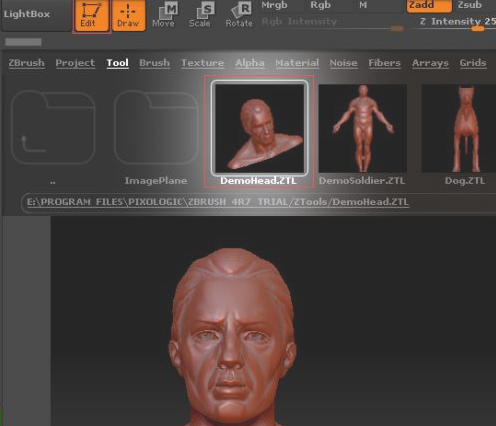Select the Scale tool
This screenshot has width=496, height=426.
(201, 16)
